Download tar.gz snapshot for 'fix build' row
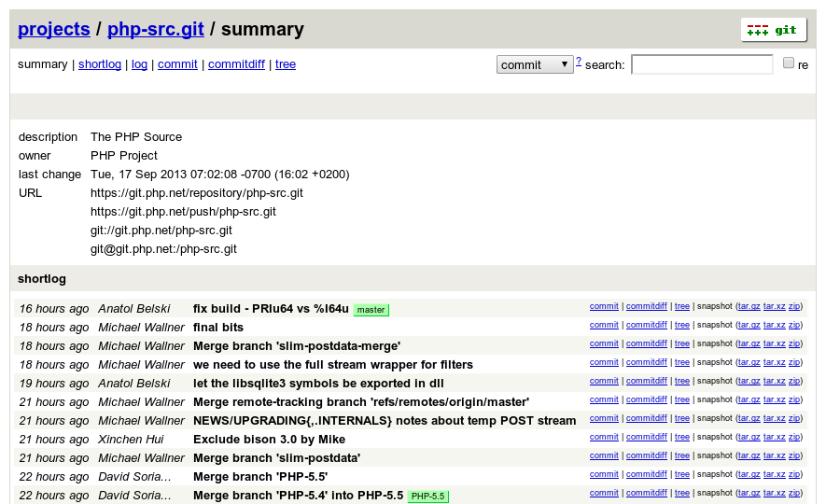This screenshot has height=504, width=826. pyautogui.click(x=749, y=306)
